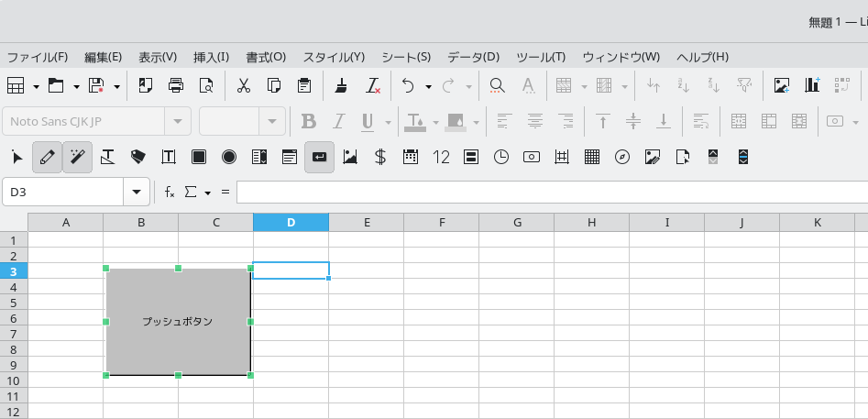
Task: Open the ファイル(F) menu
Action: 37,57
